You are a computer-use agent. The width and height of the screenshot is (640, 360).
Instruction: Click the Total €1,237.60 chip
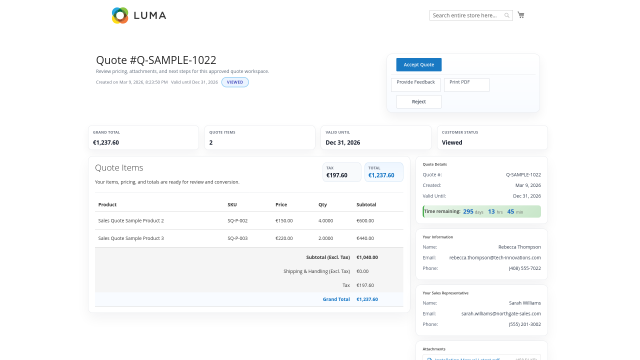(x=384, y=172)
